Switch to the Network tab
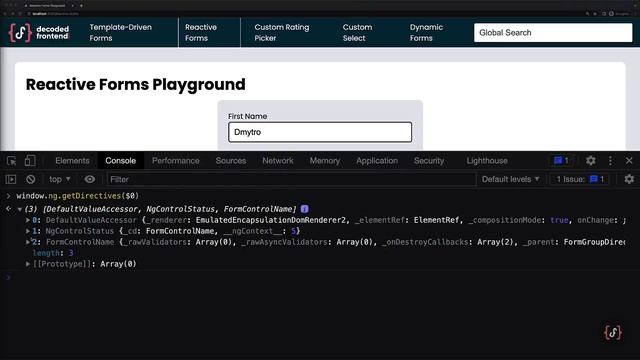This screenshot has height=360, width=640. tap(278, 161)
